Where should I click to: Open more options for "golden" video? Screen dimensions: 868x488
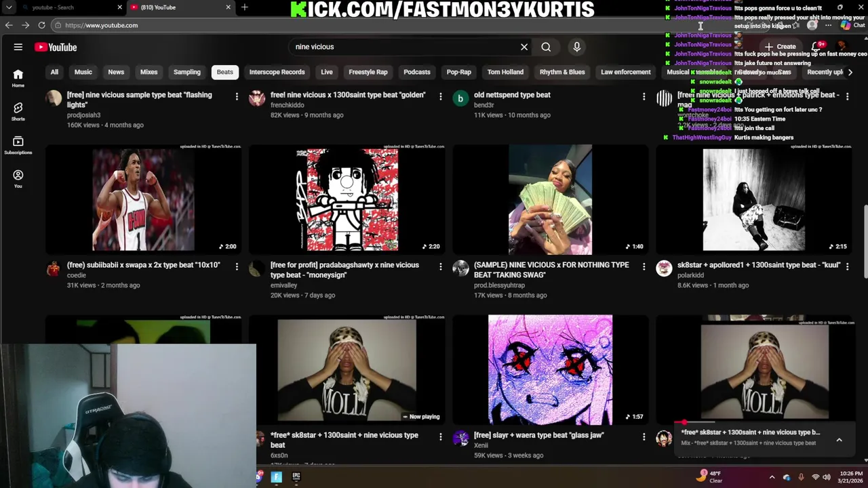pyautogui.click(x=440, y=96)
